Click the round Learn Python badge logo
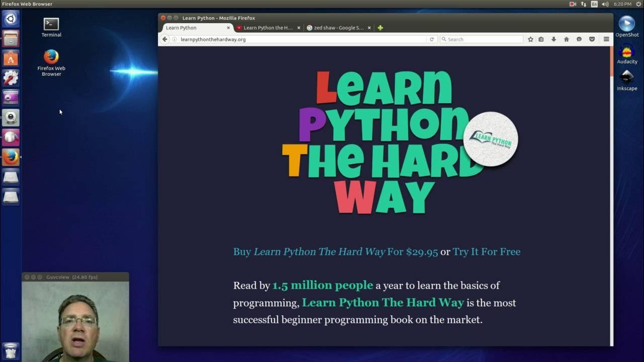The image size is (644, 362). tap(491, 139)
